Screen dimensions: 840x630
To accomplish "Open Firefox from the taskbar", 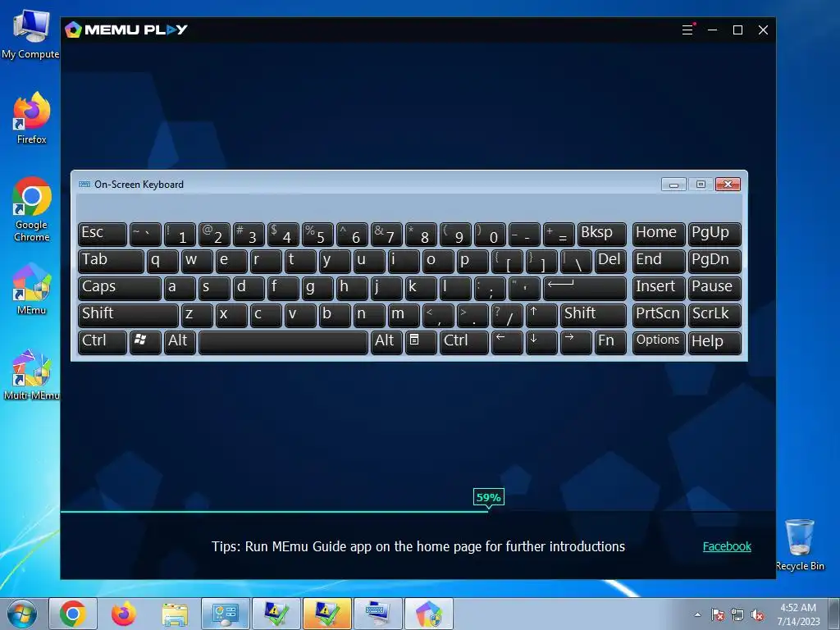I will tap(123, 614).
